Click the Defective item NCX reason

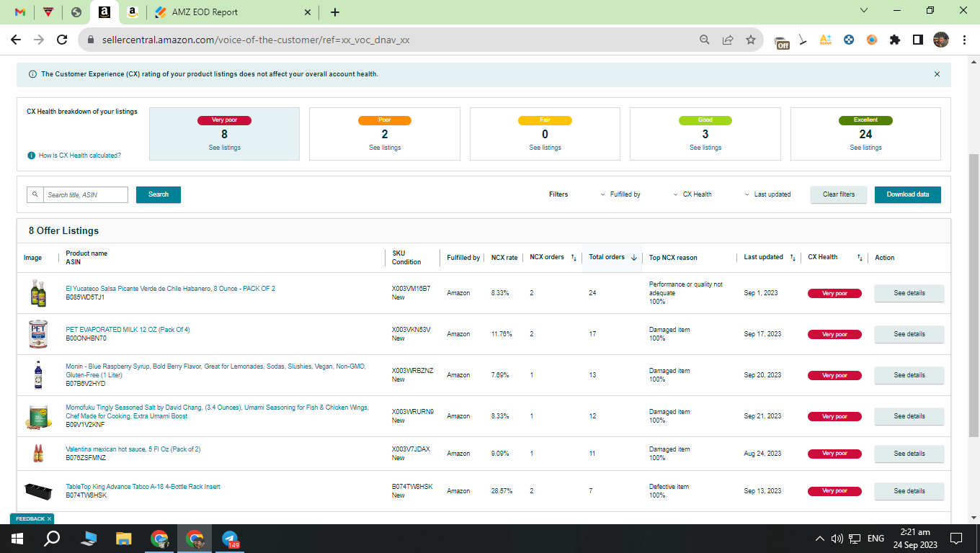click(669, 487)
